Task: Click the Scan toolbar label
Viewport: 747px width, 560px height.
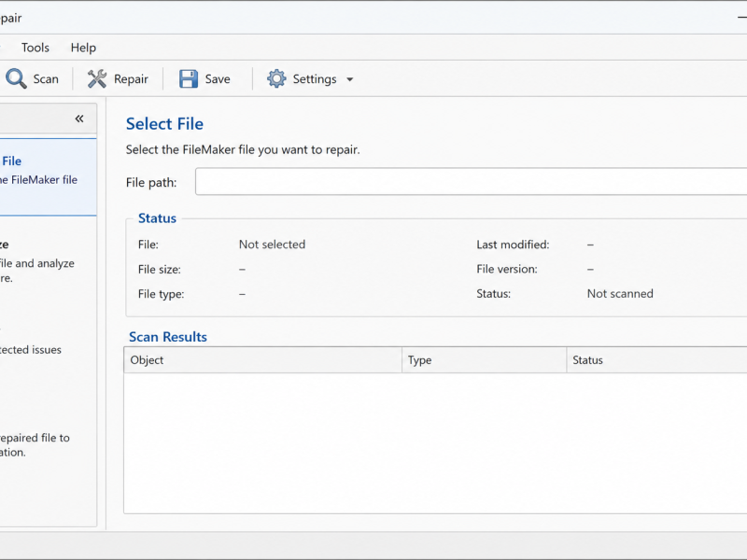Action: tap(46, 79)
